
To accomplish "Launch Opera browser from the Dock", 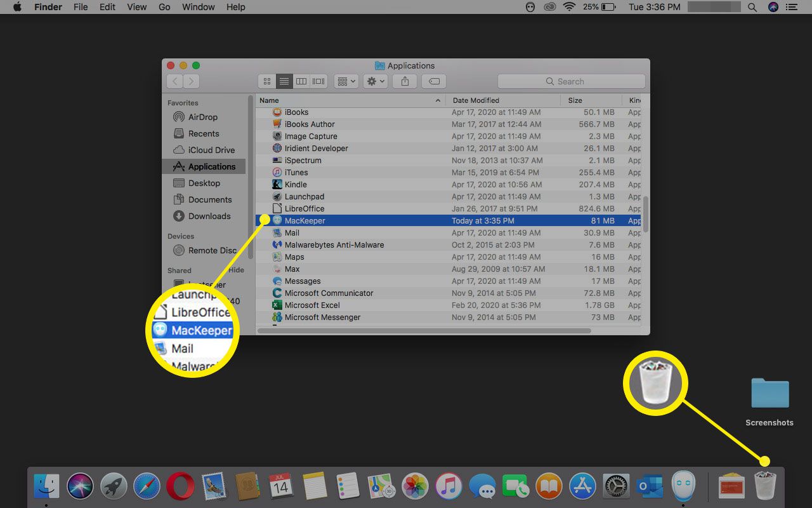I will pos(180,486).
